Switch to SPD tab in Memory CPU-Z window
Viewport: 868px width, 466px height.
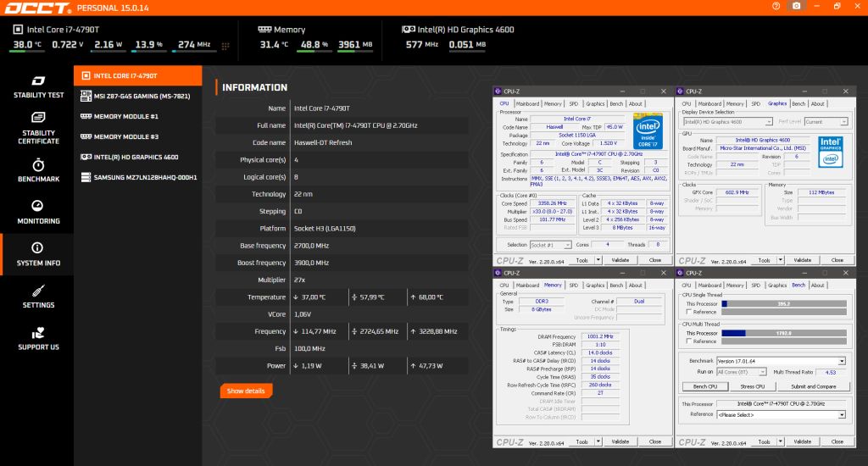pos(574,286)
